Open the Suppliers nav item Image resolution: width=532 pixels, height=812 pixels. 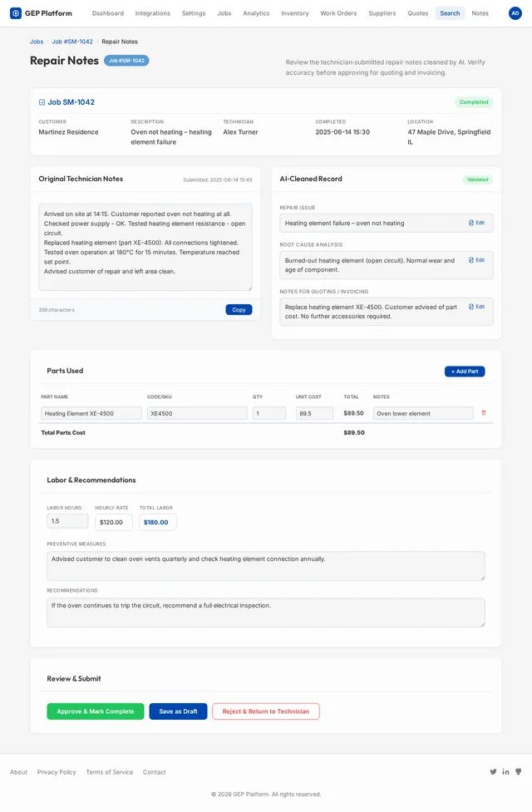click(382, 13)
